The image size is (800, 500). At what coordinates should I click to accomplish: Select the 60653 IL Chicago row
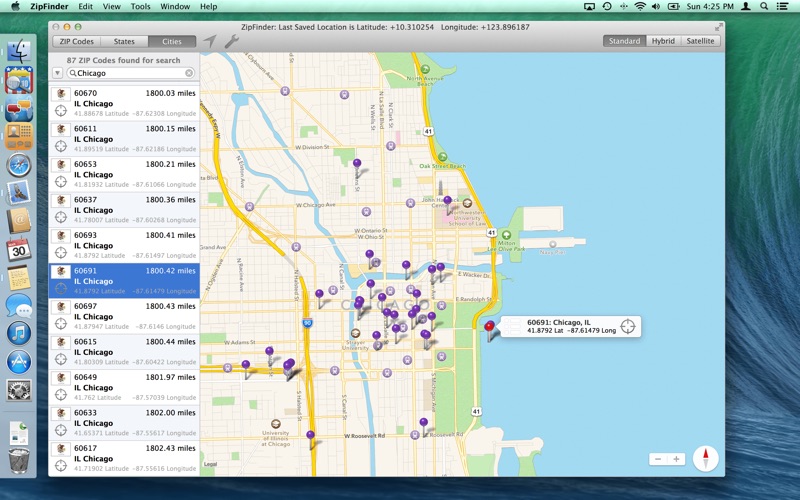coord(124,174)
